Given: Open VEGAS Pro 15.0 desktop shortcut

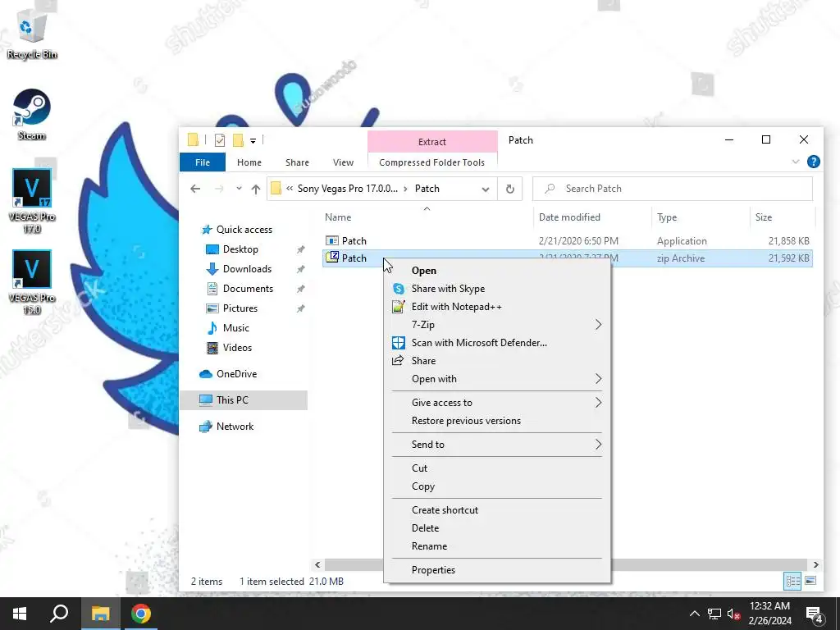Looking at the screenshot, I should 32,282.
